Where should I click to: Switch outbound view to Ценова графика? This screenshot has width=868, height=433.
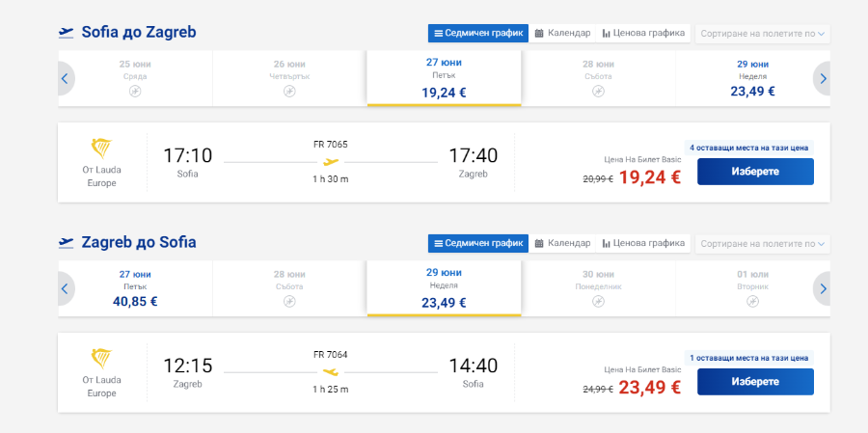click(x=642, y=33)
